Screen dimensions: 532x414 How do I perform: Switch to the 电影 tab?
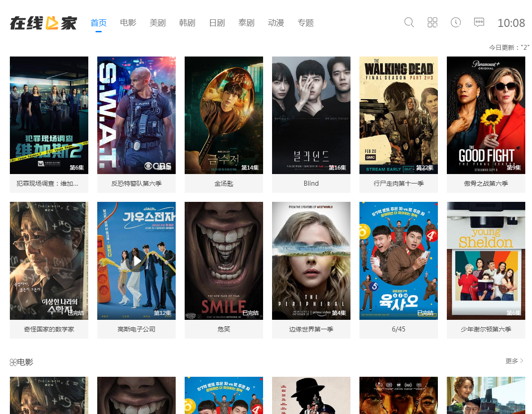pos(128,23)
